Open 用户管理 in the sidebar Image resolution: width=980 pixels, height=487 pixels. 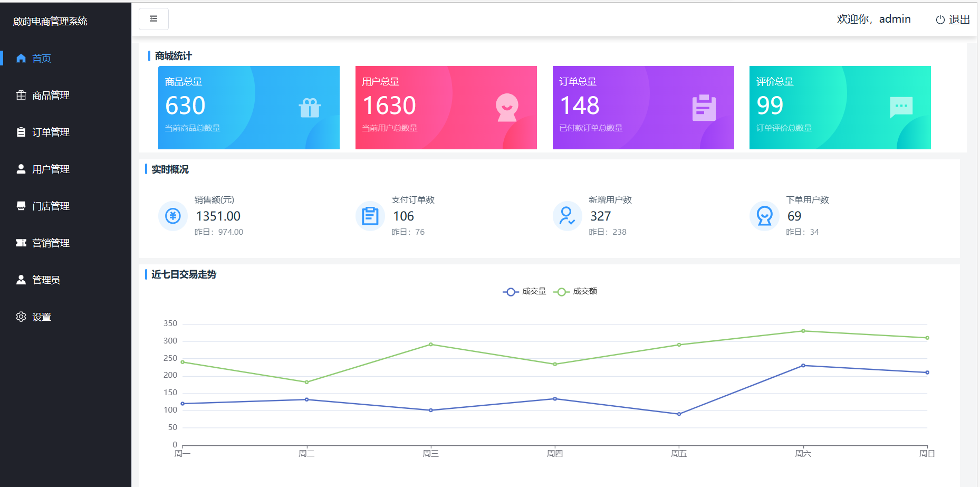(x=65, y=169)
